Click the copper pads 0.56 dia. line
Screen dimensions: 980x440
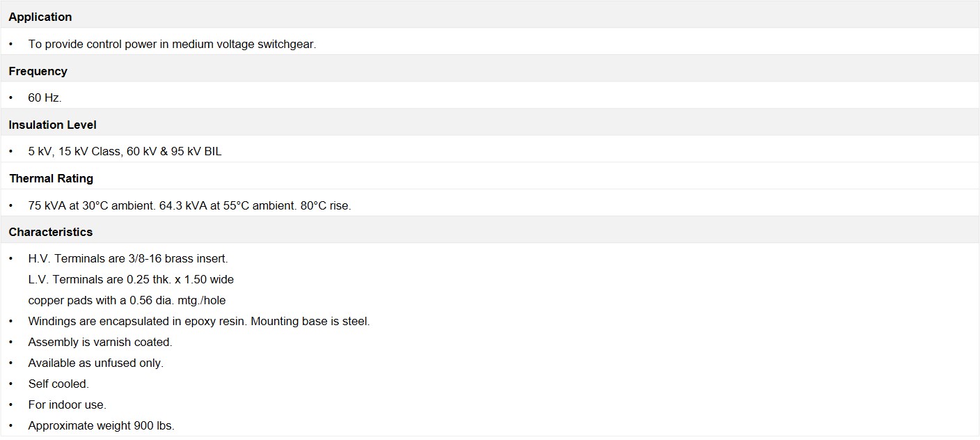click(x=127, y=300)
